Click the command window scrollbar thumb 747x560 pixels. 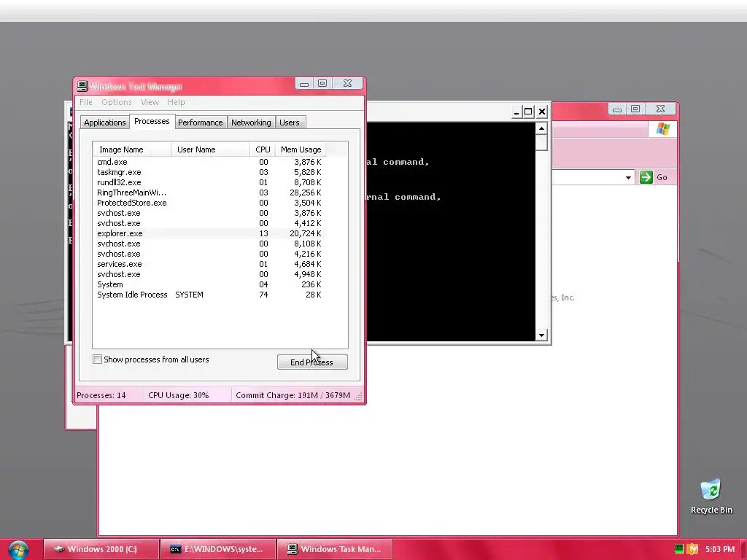tap(541, 142)
